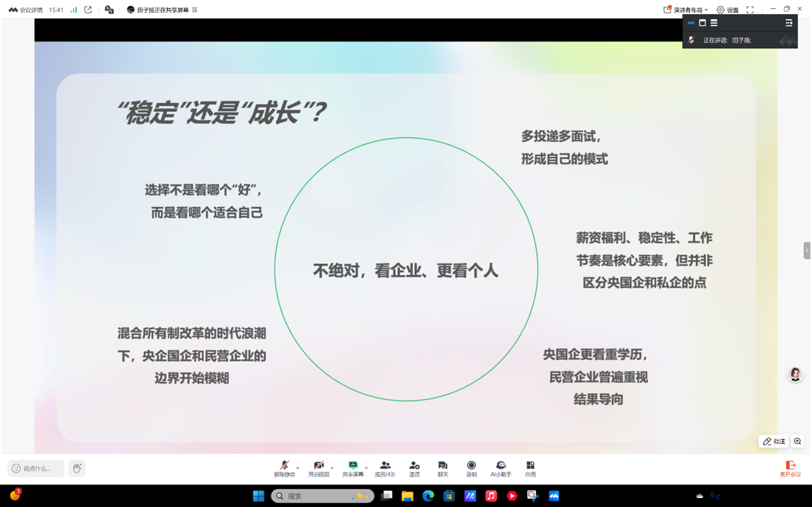Click the 邀请 invite icon
This screenshot has width=812, height=507.
coord(414,468)
